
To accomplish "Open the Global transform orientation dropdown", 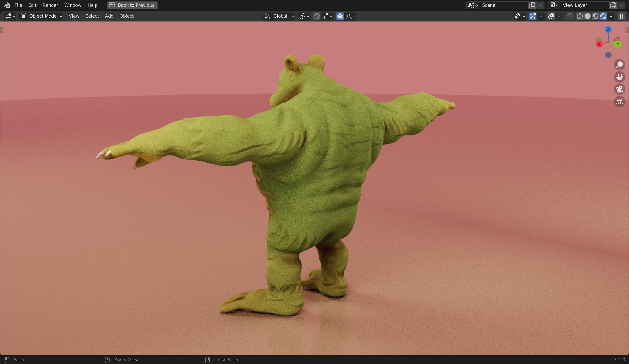I will click(x=279, y=16).
